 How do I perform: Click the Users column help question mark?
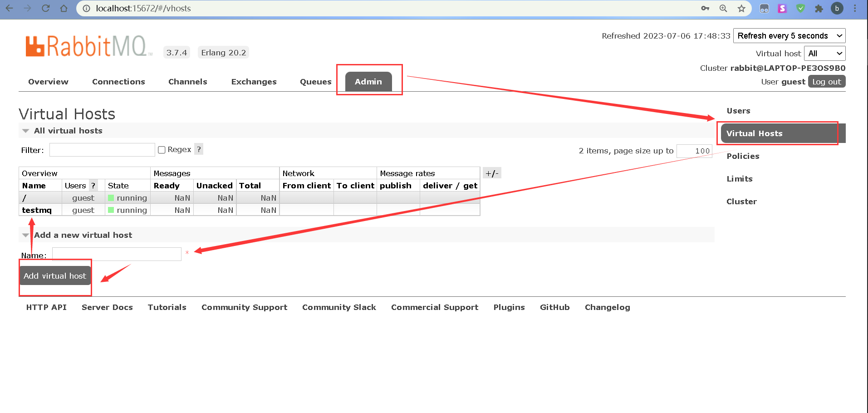[x=93, y=186]
